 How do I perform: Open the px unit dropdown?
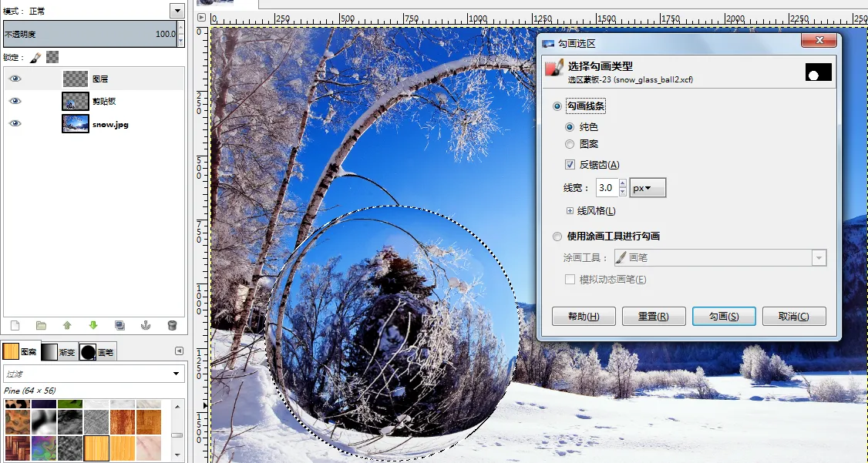(648, 188)
